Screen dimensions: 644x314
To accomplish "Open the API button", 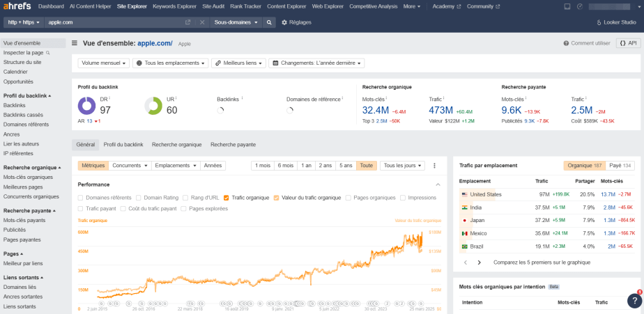I will point(628,43).
